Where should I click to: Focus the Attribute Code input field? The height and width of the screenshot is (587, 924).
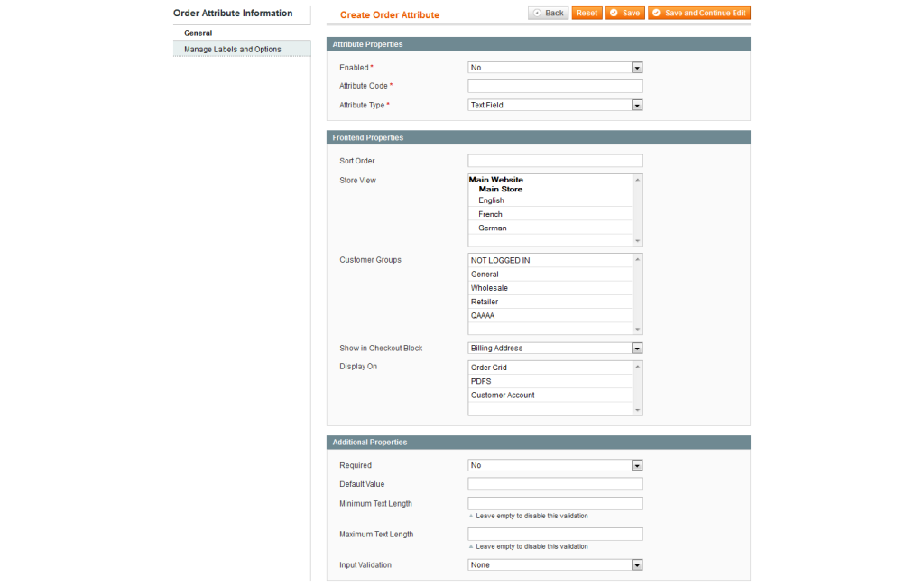click(555, 86)
